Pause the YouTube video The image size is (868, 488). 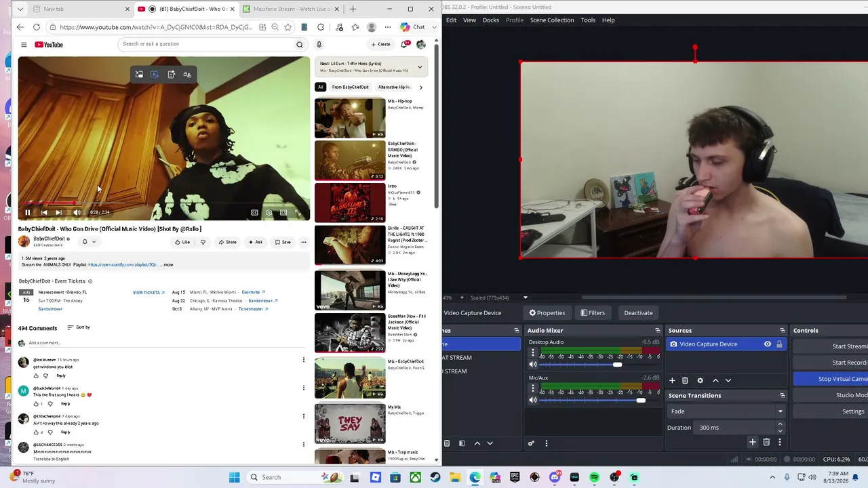[x=27, y=213]
